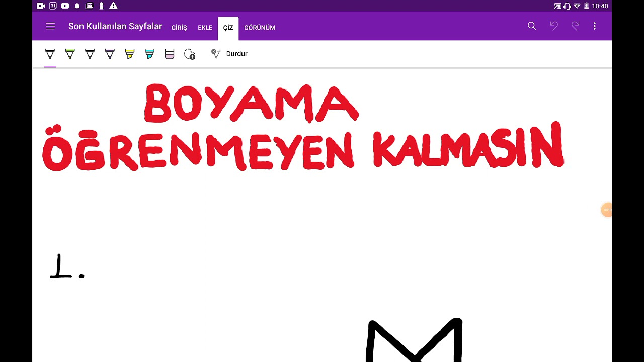Tap the bell notification icon

pos(77,6)
